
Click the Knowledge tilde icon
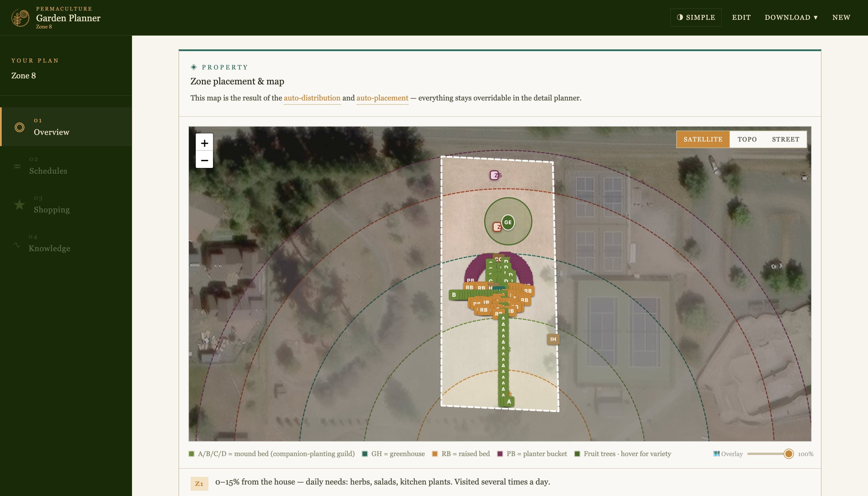pyautogui.click(x=17, y=245)
